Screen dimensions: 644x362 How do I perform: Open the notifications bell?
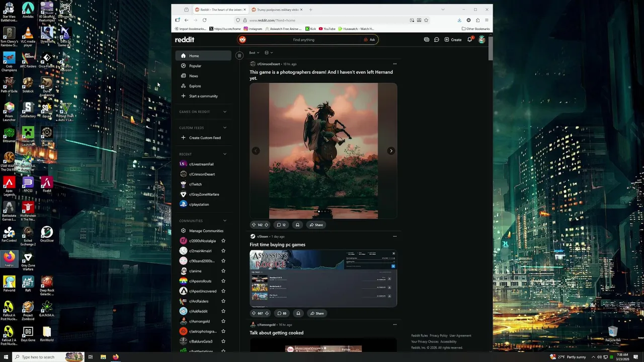(x=470, y=40)
